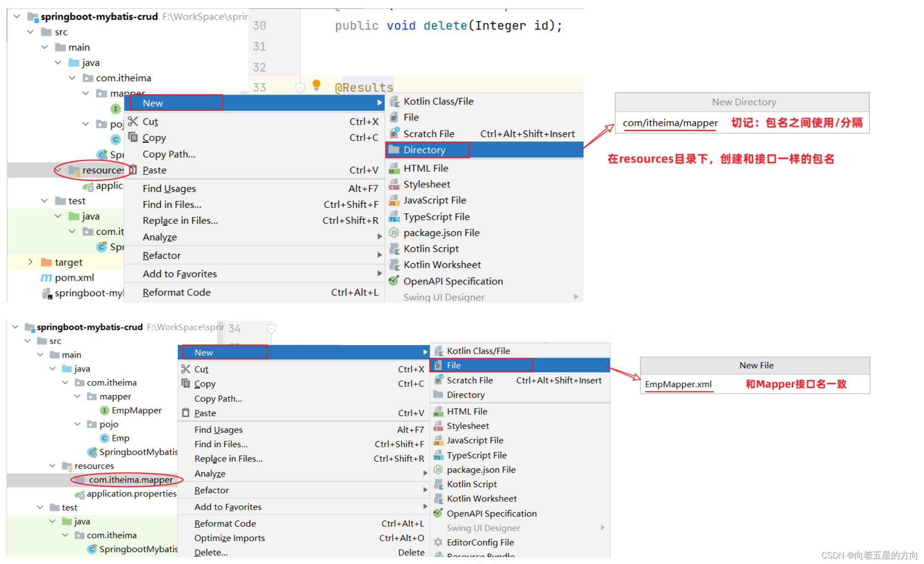The image size is (924, 564).
Task: Select File in the lower New submenu
Action: (453, 365)
